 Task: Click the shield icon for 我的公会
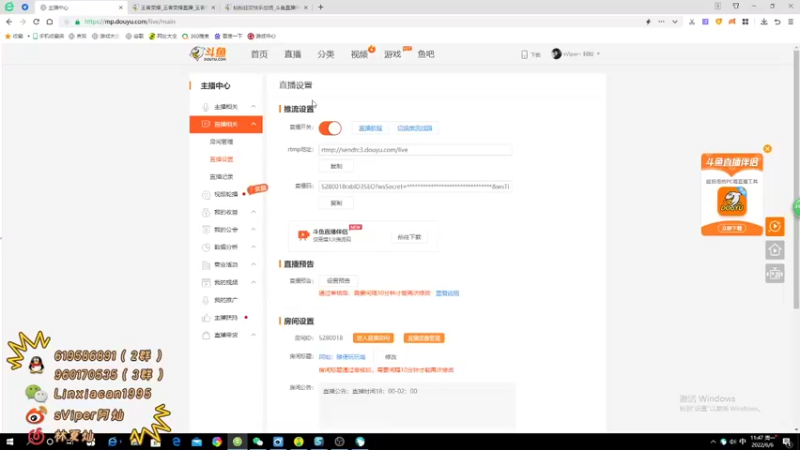206,230
